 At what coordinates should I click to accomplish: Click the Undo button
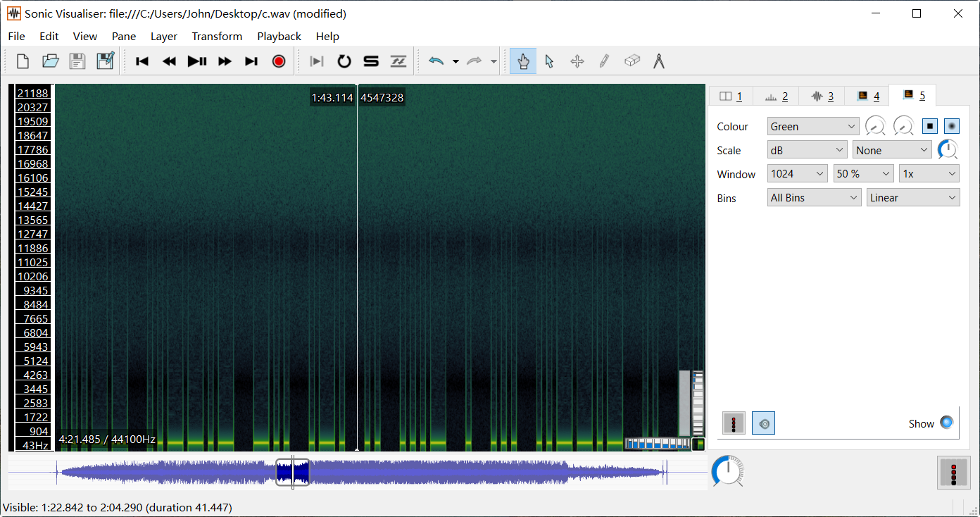click(x=436, y=61)
